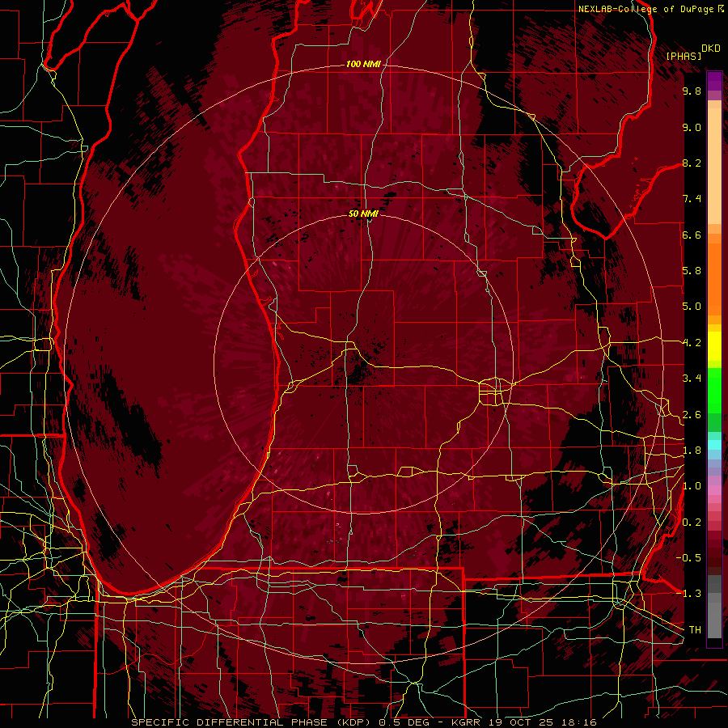Click the -1.3 scale value
Viewport: 728px width, 728px height.
[x=689, y=595]
